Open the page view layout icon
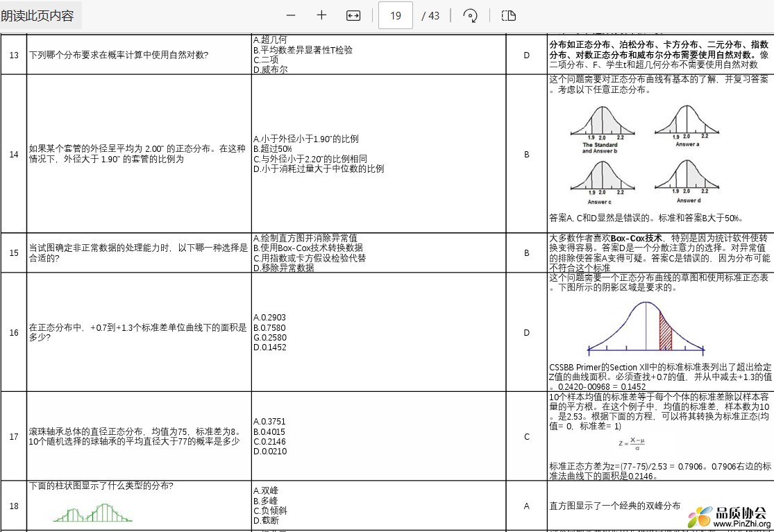774x532 pixels. coord(508,16)
